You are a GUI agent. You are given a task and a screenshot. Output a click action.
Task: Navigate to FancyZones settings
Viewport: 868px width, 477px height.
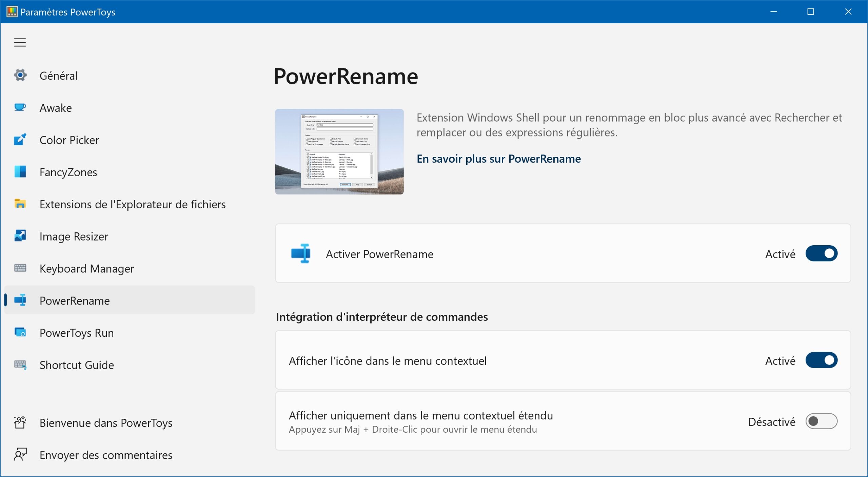click(x=130, y=172)
